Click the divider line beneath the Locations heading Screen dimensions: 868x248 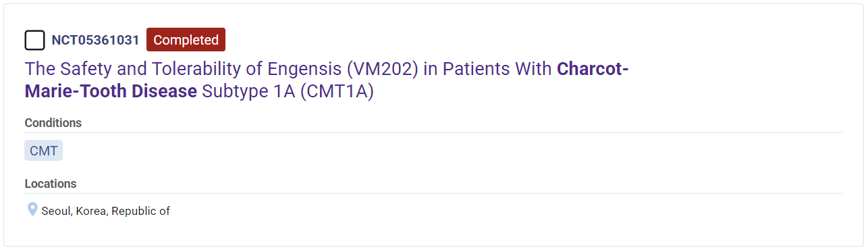(433, 193)
